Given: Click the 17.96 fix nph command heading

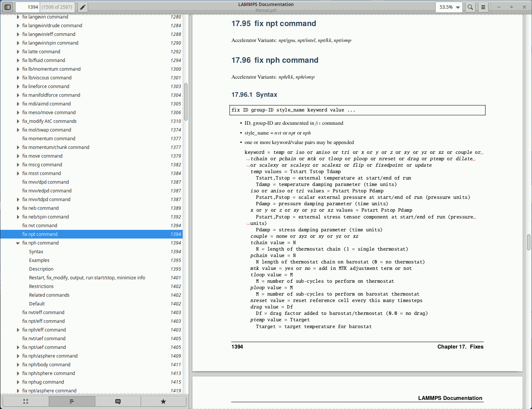Looking at the screenshot, I should click(275, 60).
